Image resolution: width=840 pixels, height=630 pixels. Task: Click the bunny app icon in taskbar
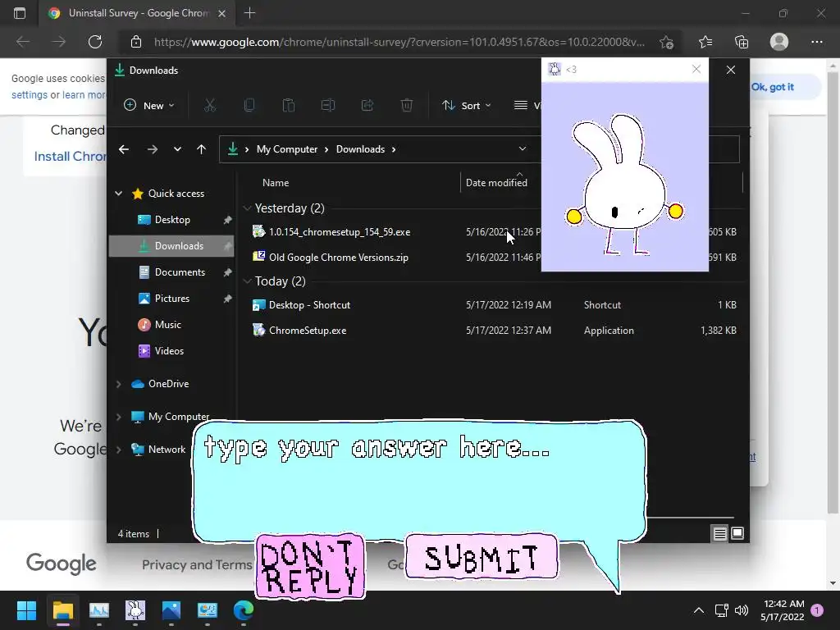pyautogui.click(x=135, y=610)
